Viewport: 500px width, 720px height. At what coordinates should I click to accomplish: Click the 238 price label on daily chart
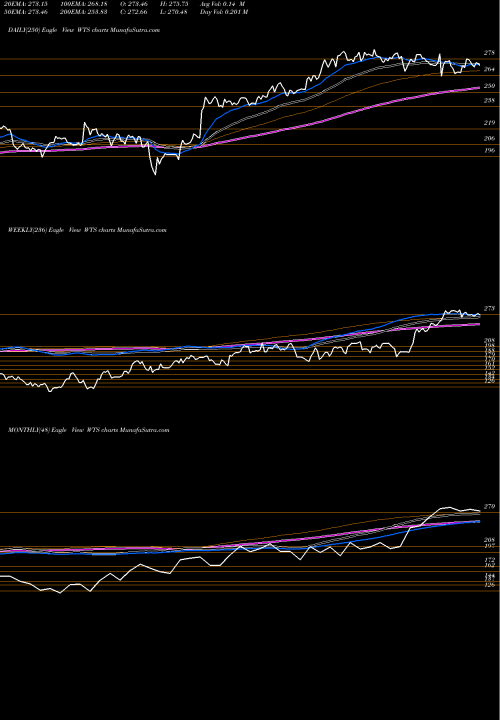489,100
